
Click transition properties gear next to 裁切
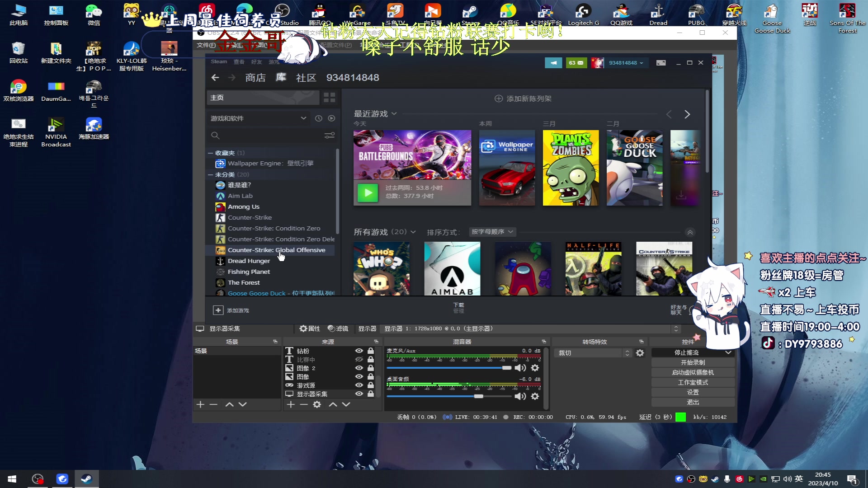tap(640, 353)
